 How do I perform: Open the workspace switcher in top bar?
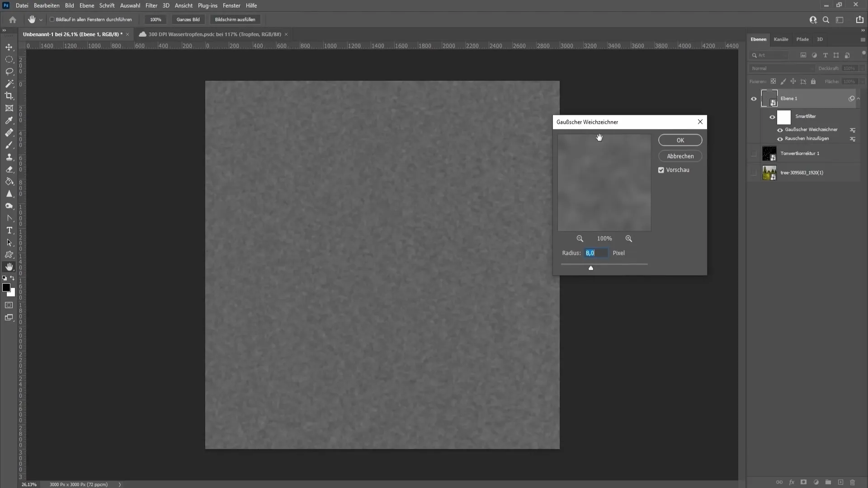point(840,20)
